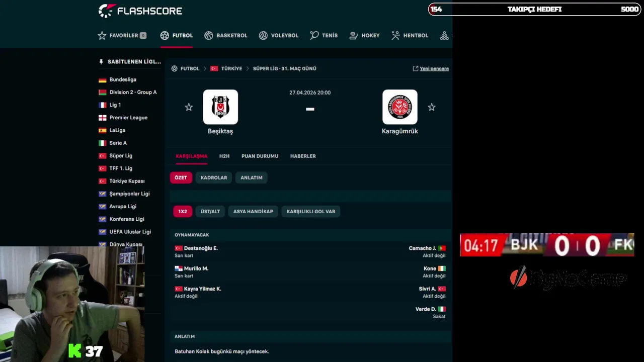
Task: Switch to the Haberler tab
Action: (303, 156)
